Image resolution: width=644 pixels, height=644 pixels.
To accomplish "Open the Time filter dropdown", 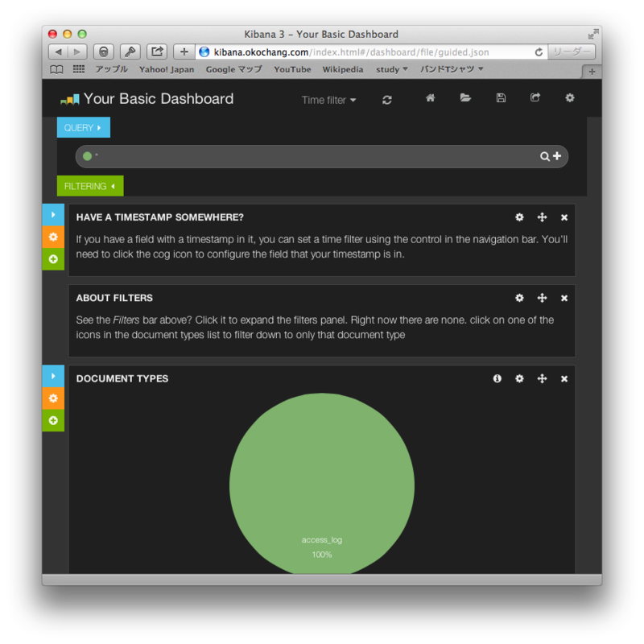I will click(x=328, y=100).
